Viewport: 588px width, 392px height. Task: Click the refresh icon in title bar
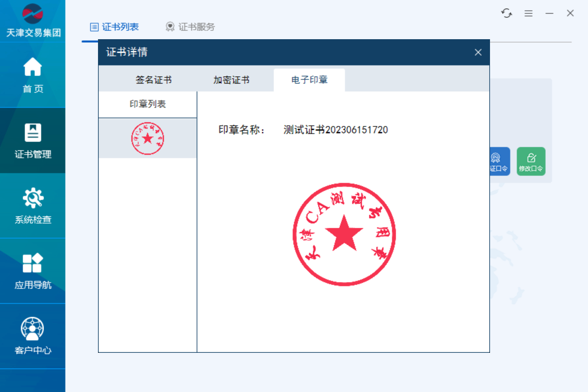tap(507, 14)
